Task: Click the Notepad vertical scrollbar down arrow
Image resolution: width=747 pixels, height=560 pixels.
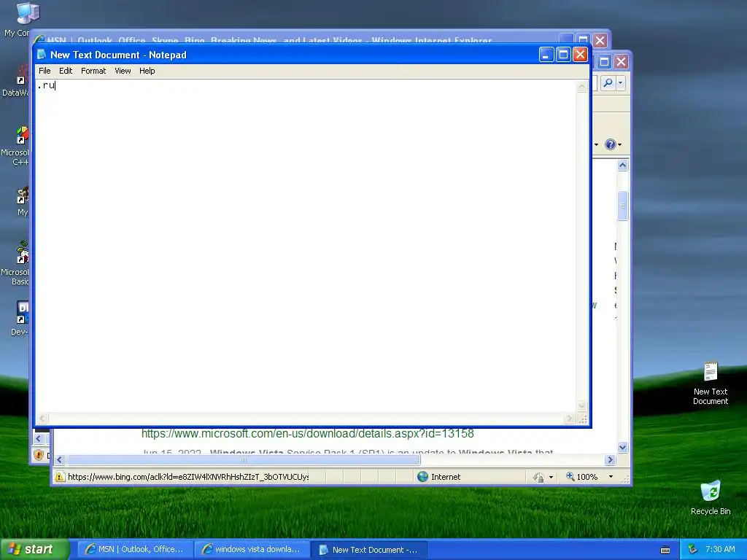Action: pyautogui.click(x=581, y=405)
